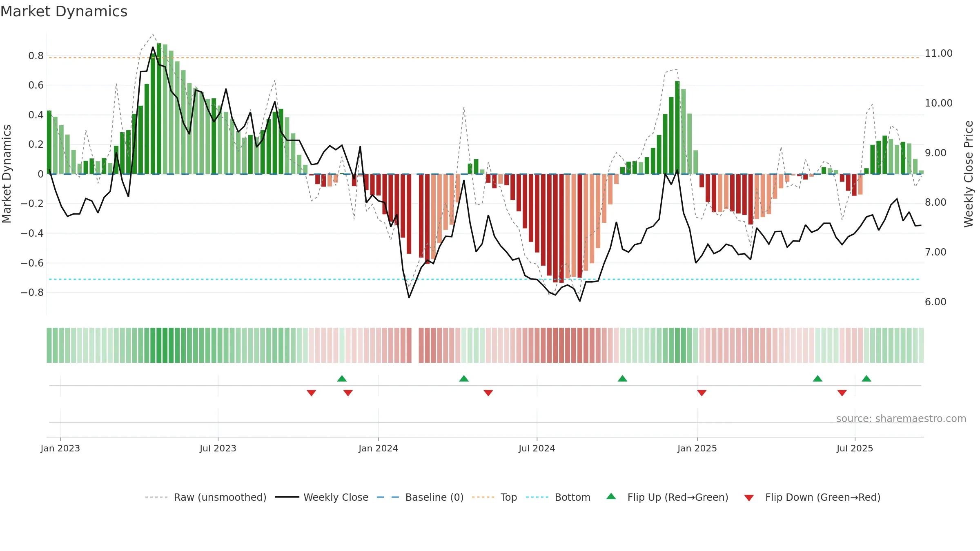Viewport: 980px width, 551px height.
Task: Click the Jan 2023 axis label
Action: point(60,448)
